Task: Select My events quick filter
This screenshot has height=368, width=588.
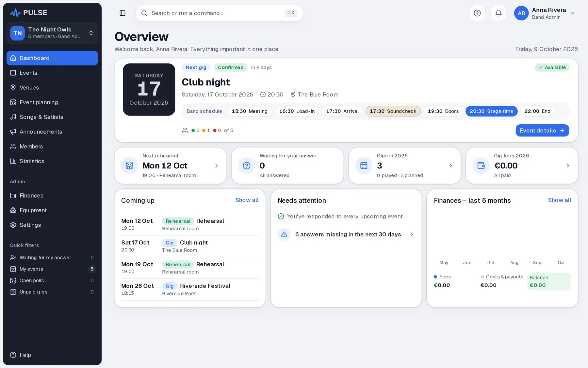Action: (52, 269)
